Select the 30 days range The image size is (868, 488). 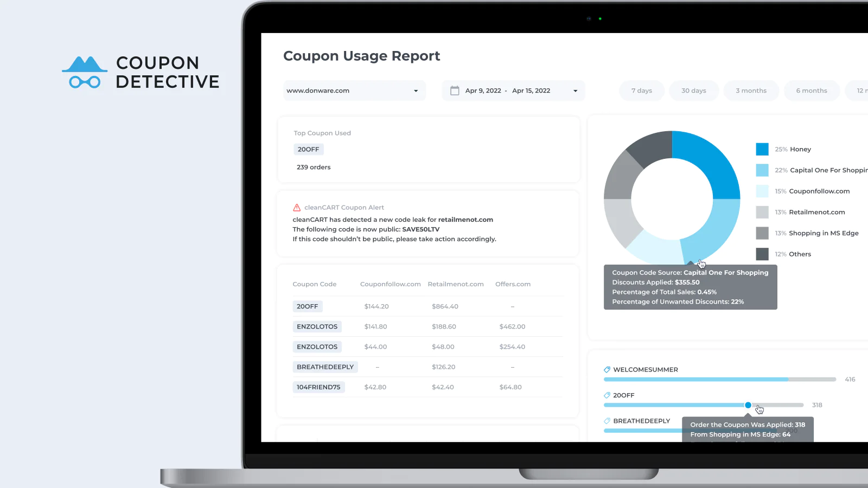[x=694, y=91]
